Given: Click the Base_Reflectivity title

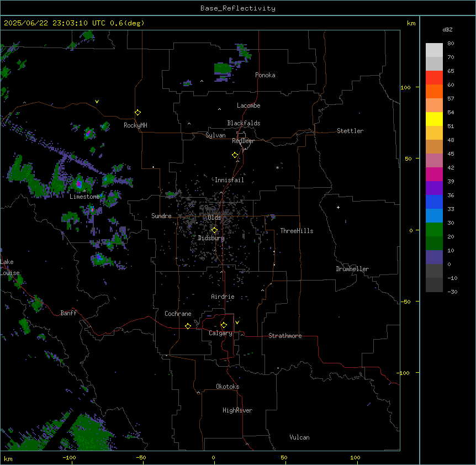Looking at the screenshot, I should [x=238, y=8].
